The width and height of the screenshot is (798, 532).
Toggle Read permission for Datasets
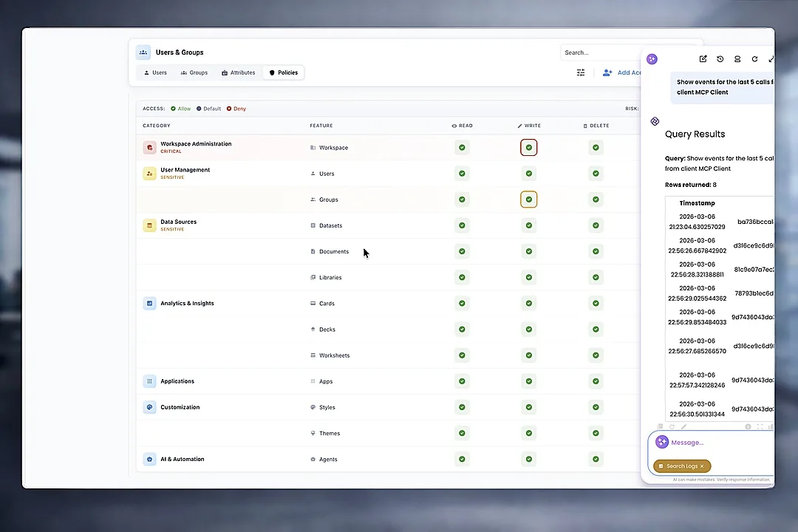pyautogui.click(x=462, y=225)
